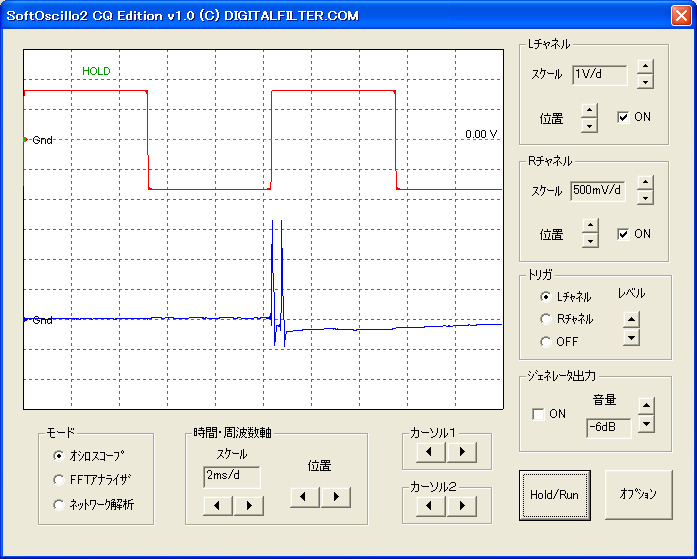697x559 pixels.
Task: Select FFT analyzer mode radio button
Action: (x=59, y=480)
